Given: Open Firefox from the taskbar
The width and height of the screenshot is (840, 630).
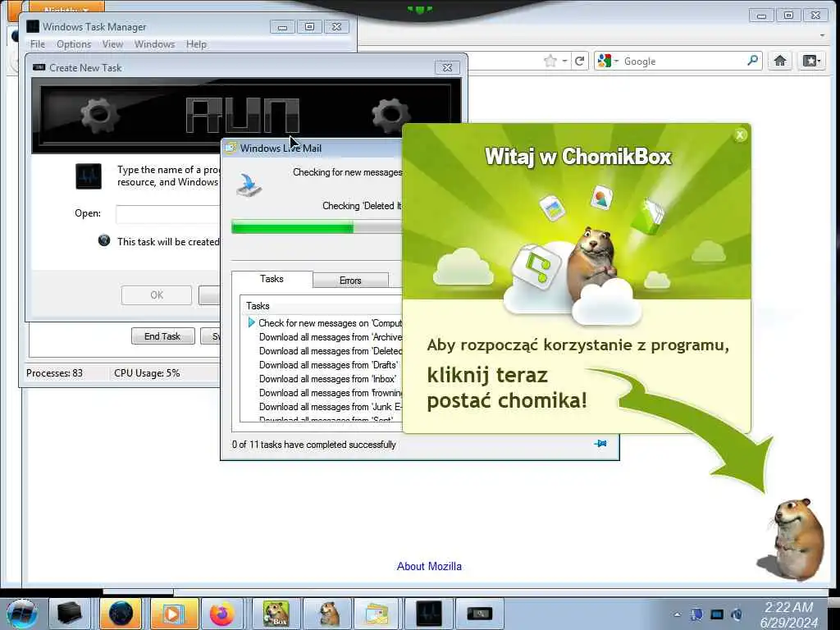Looking at the screenshot, I should (221, 614).
